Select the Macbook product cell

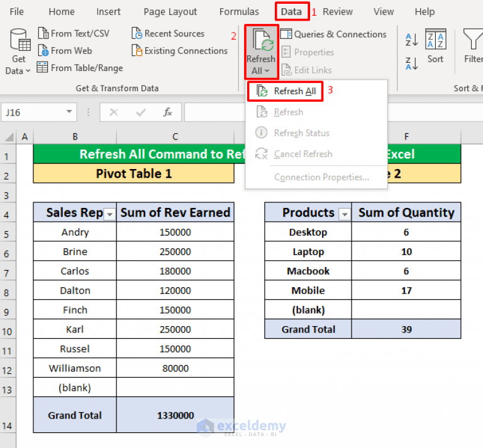point(308,271)
